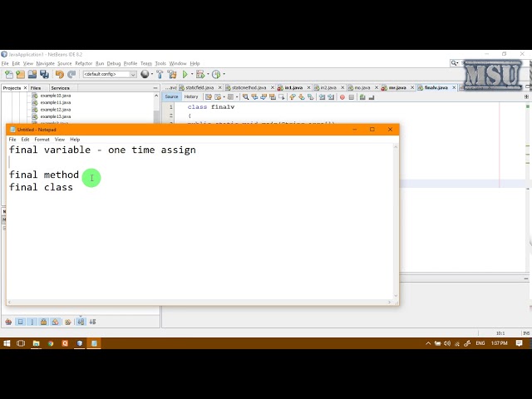
Task: Switch to the mo.java editor tab
Action: tap(362, 87)
